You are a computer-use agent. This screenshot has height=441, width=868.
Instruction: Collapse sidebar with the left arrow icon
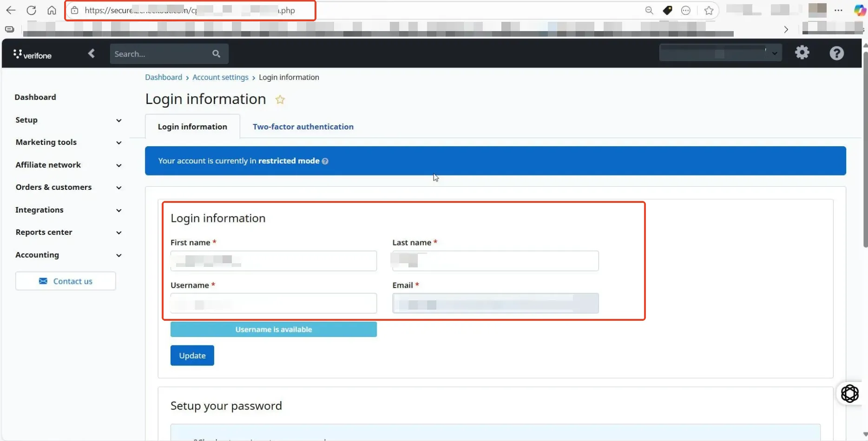(x=92, y=54)
